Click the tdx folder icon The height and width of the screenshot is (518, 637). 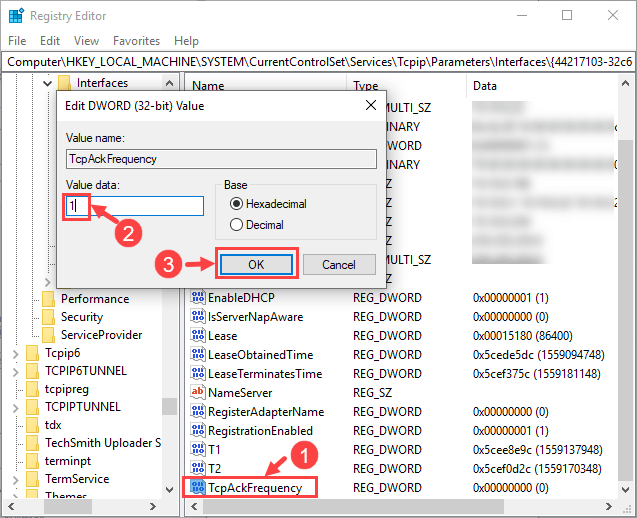pos(32,425)
